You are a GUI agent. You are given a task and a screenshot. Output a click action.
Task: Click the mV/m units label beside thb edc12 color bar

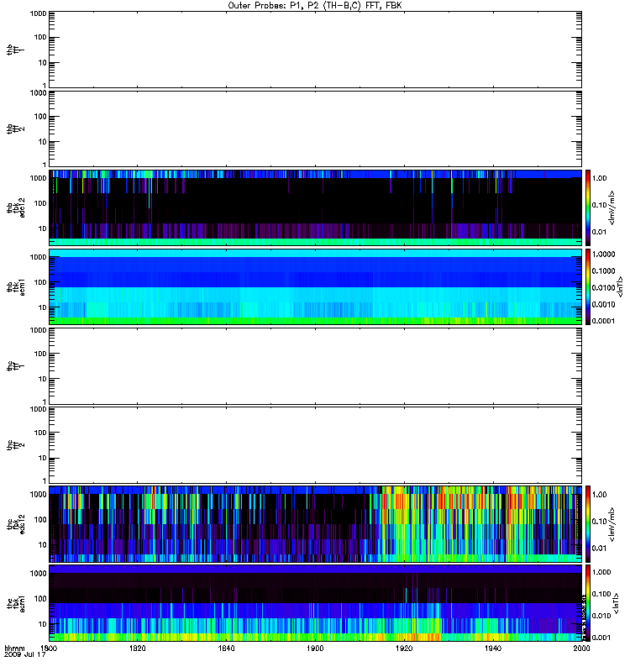612,207
